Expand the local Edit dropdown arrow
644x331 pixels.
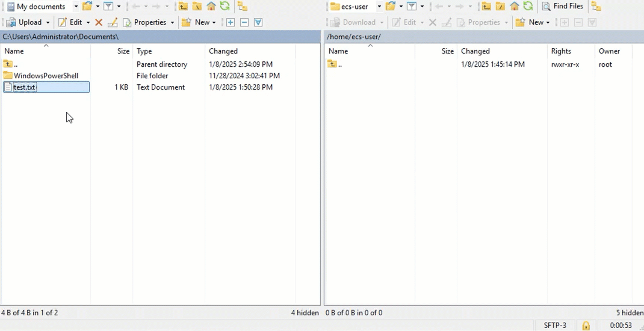(x=88, y=22)
